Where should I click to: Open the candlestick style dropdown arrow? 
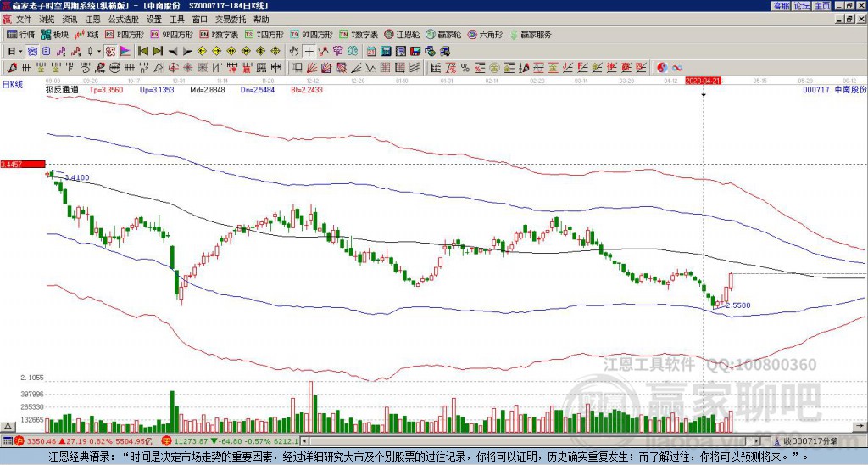[99, 52]
